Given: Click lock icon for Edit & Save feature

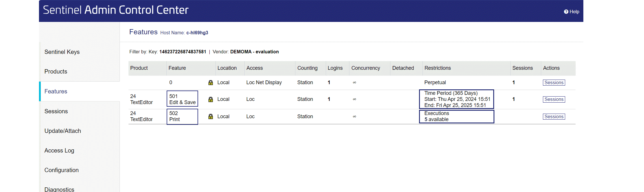Looking at the screenshot, I should pos(211,99).
